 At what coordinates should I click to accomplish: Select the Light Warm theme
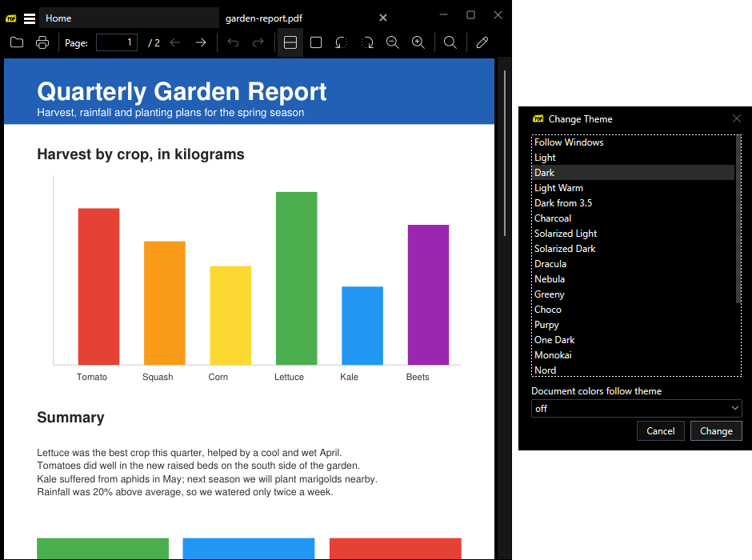[x=634, y=188]
